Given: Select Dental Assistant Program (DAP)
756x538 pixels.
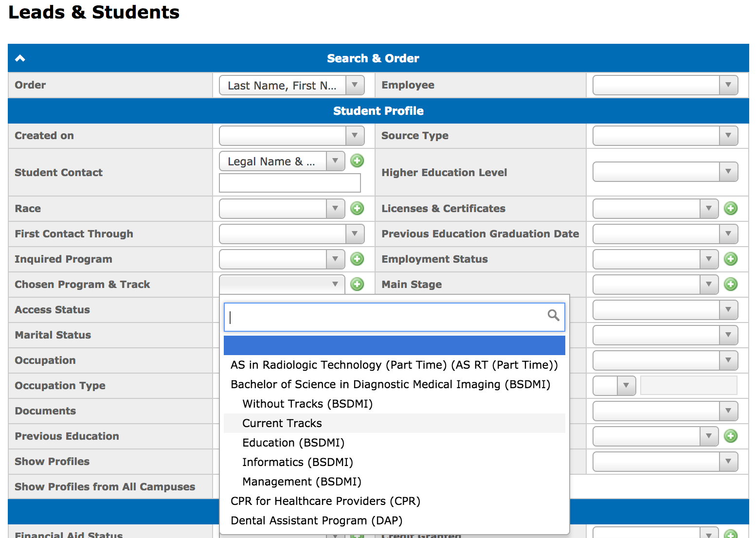Looking at the screenshot, I should coord(394,520).
